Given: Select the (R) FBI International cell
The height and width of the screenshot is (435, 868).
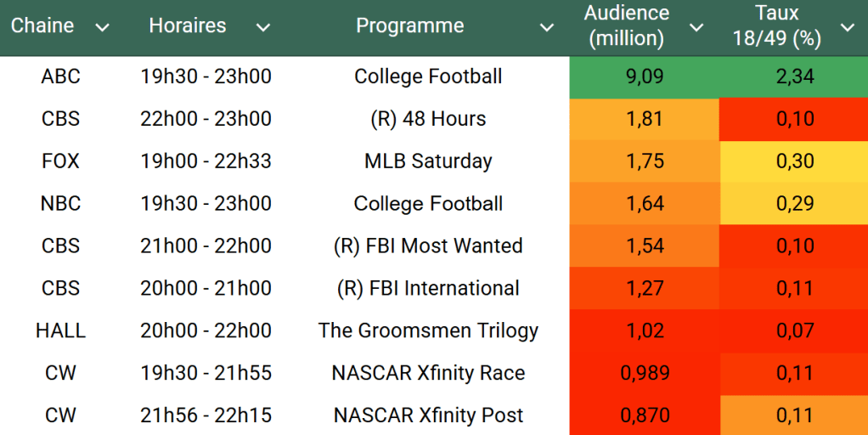Looking at the screenshot, I should (x=428, y=288).
